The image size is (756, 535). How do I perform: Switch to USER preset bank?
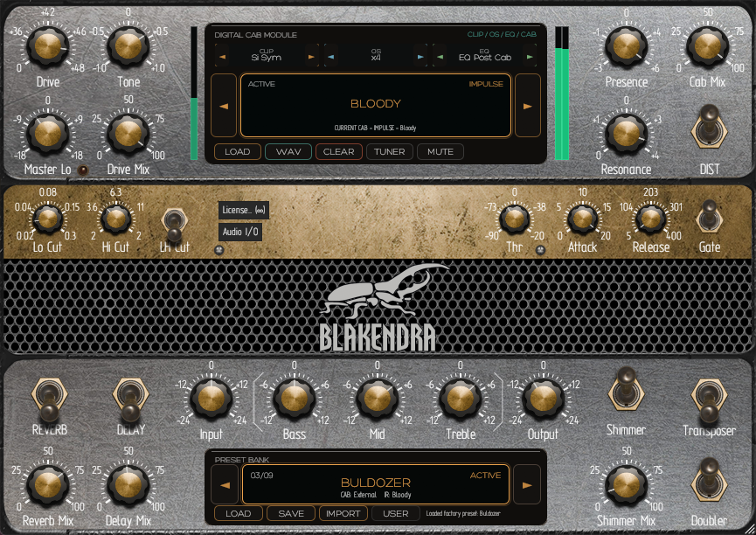[395, 514]
